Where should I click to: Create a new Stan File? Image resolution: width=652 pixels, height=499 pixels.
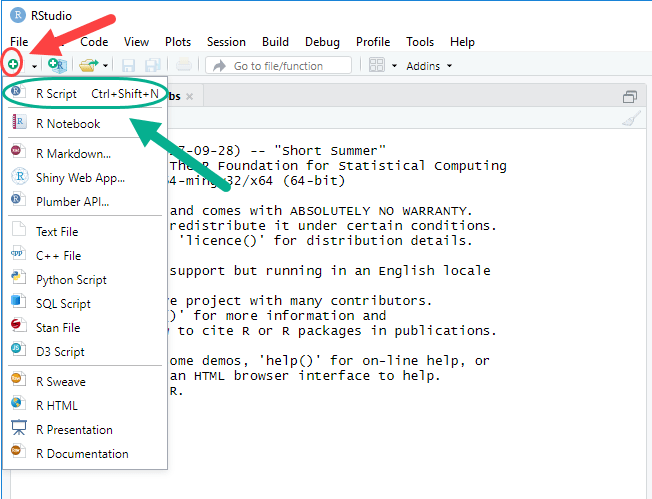85,328
